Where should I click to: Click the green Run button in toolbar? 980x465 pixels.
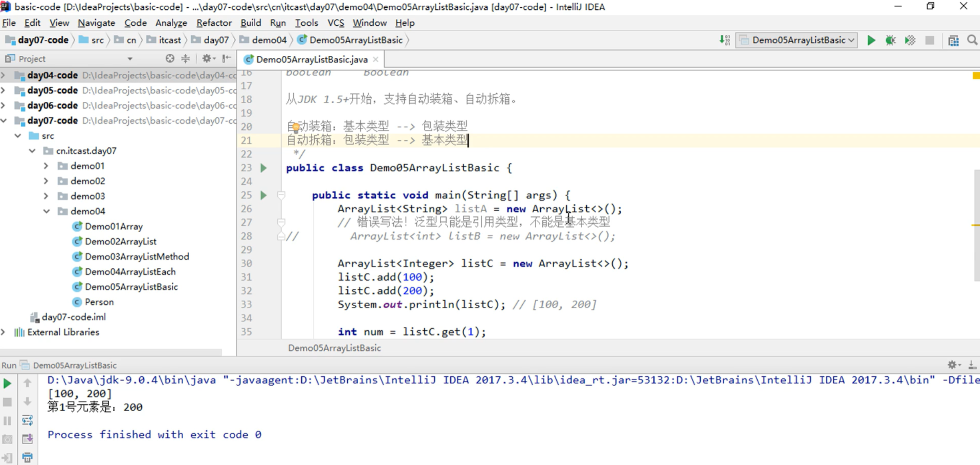[871, 40]
